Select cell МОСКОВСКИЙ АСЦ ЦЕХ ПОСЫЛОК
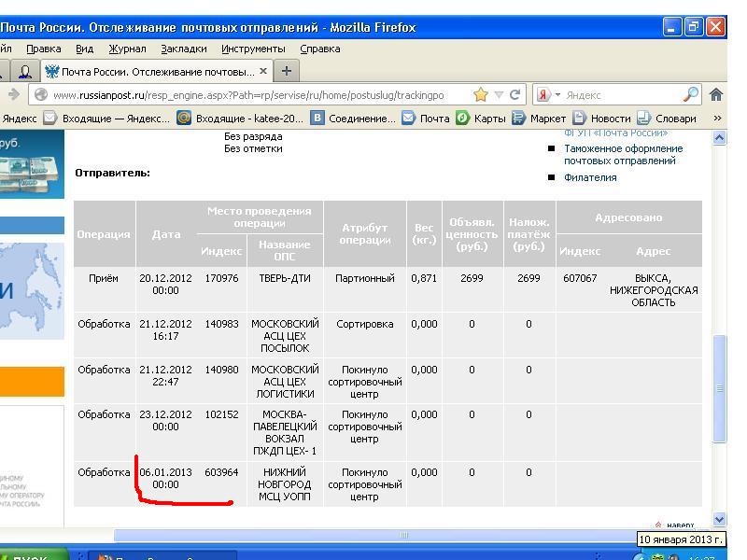 coord(285,336)
